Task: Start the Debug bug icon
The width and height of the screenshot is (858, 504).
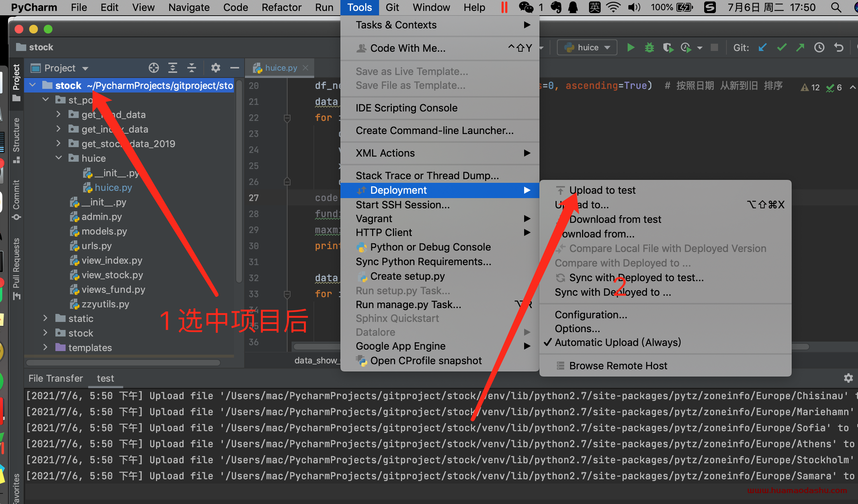Action: coord(649,48)
